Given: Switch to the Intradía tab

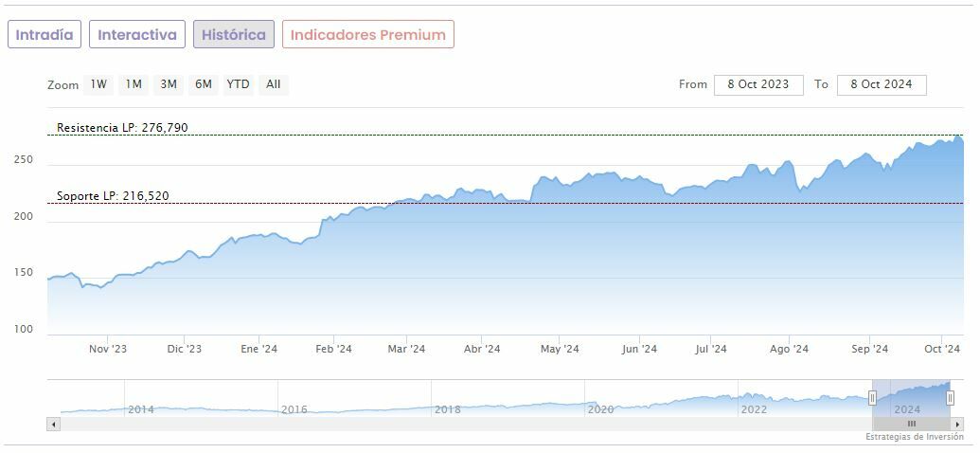Looking at the screenshot, I should click(45, 35).
